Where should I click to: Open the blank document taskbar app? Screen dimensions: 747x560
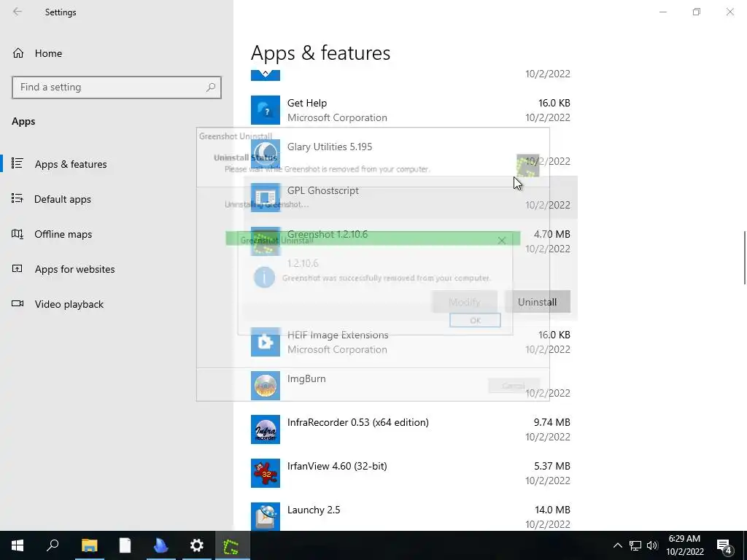(125, 545)
